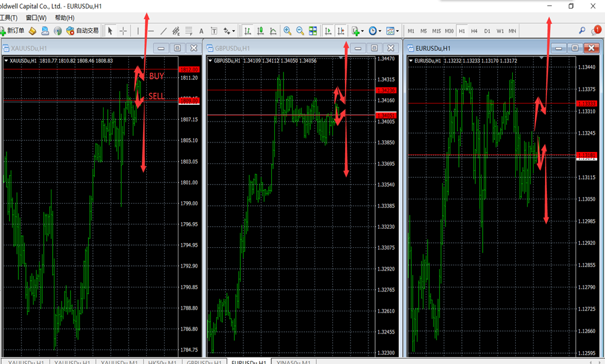Select the text label (A) tool
Viewport: 605px width, 364px height.
[x=201, y=31]
